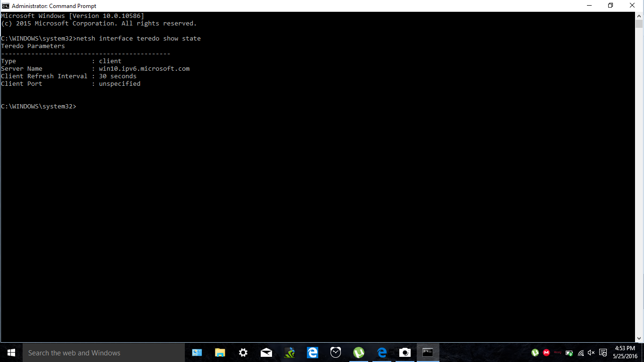Screen dimensions: 644x362
Task: Click the MEGA icon in system tray
Action: (x=546, y=353)
